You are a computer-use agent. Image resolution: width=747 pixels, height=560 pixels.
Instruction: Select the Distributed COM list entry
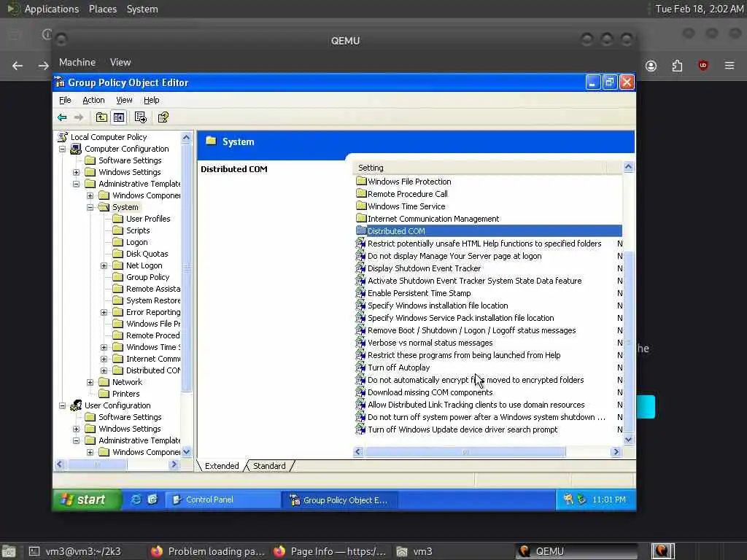488,231
